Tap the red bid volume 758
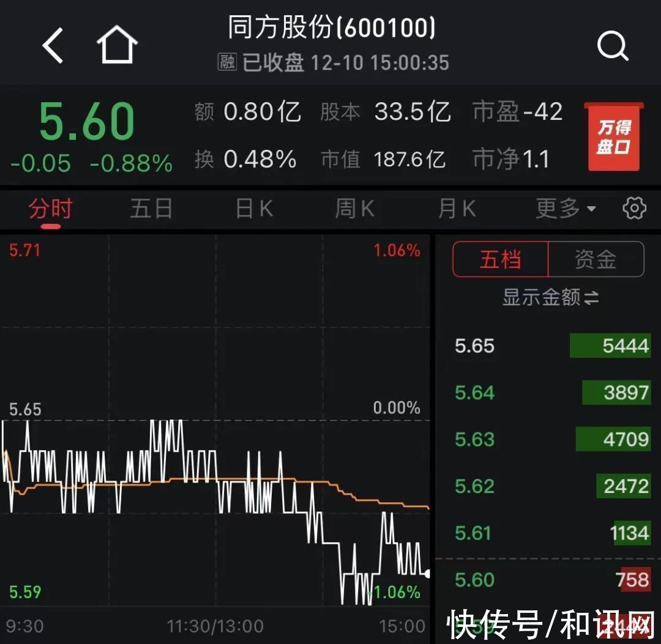The image size is (661, 644). 633,580
